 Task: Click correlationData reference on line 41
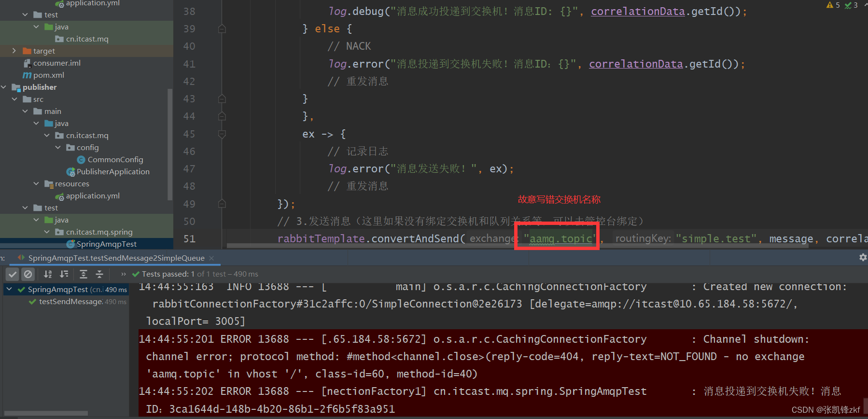click(636, 64)
